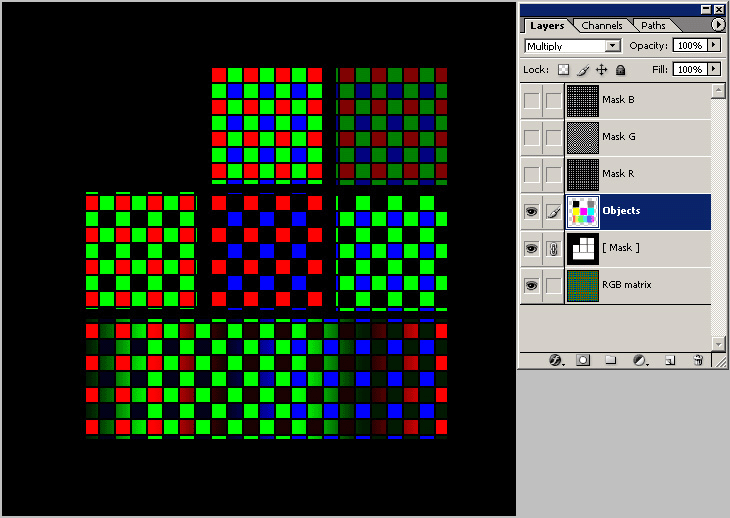Hide the RGB matrix layer
The height and width of the screenshot is (518, 730).
531,285
